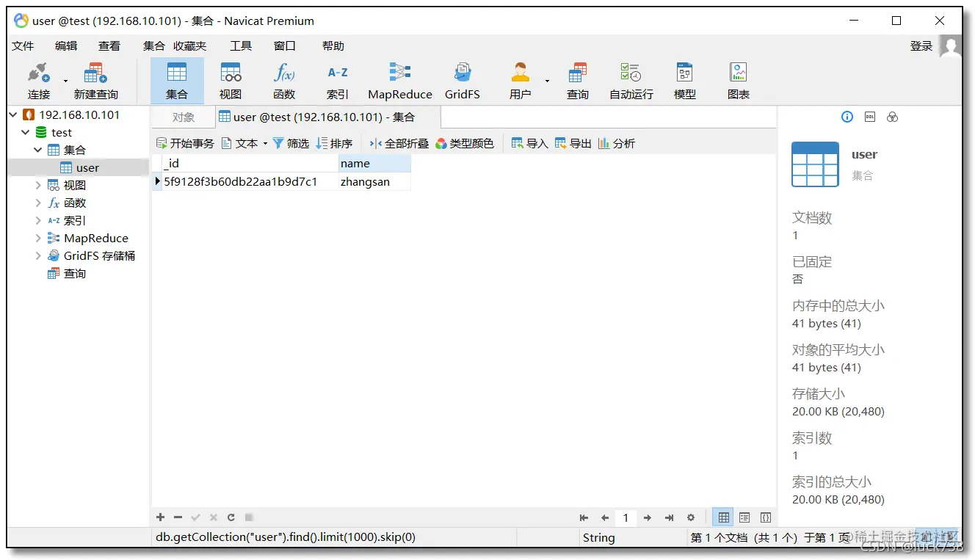Image resolution: width=975 pixels, height=560 pixels.
Task: Open the View (查看) menu
Action: point(109,46)
